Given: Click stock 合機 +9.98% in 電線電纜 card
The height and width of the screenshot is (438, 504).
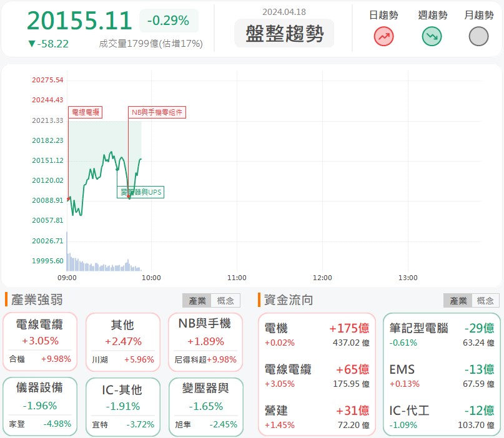Looking at the screenshot, I should click(x=40, y=359).
